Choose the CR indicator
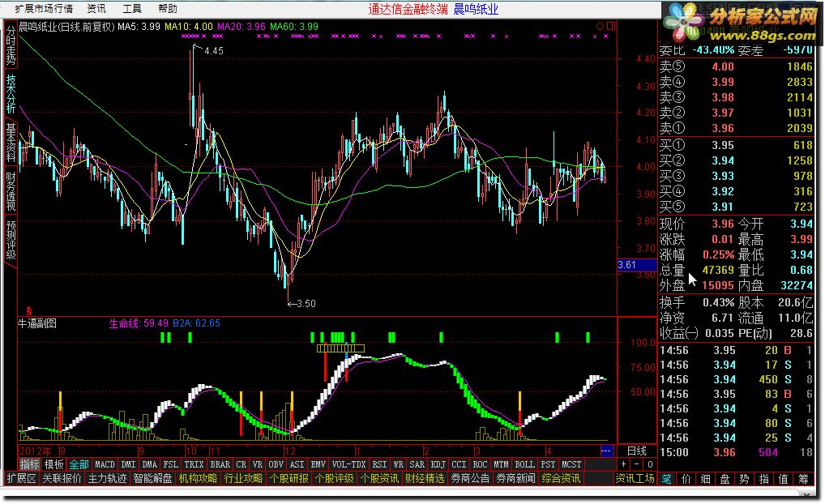 click(241, 464)
